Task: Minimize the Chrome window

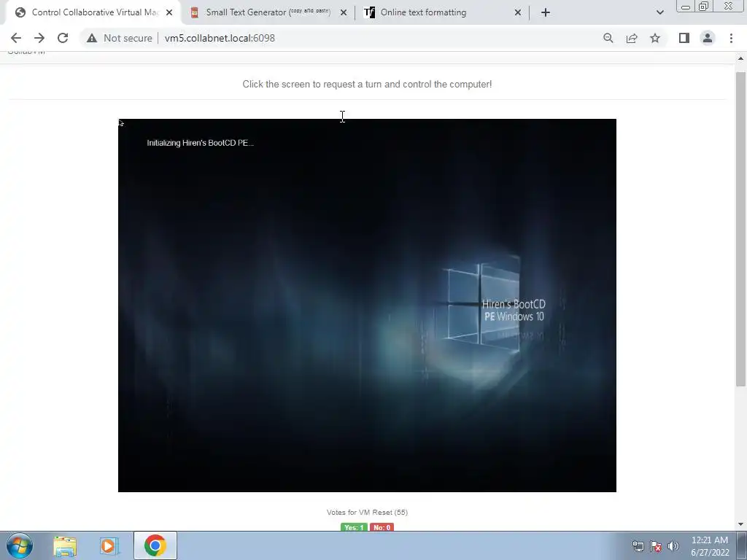Action: click(x=686, y=7)
